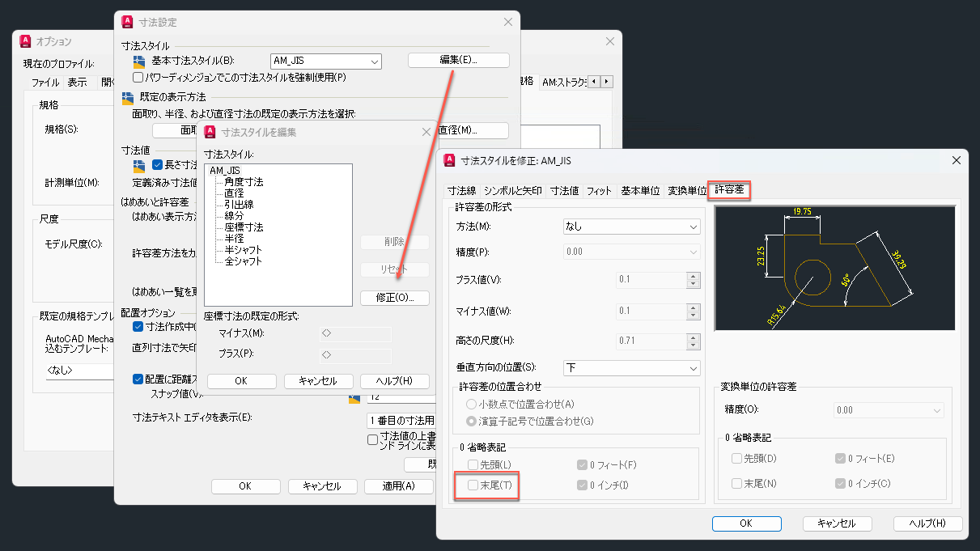The height and width of the screenshot is (551, 980).
Task: Switch to the シンボルと矢印 tab
Action: tap(513, 191)
